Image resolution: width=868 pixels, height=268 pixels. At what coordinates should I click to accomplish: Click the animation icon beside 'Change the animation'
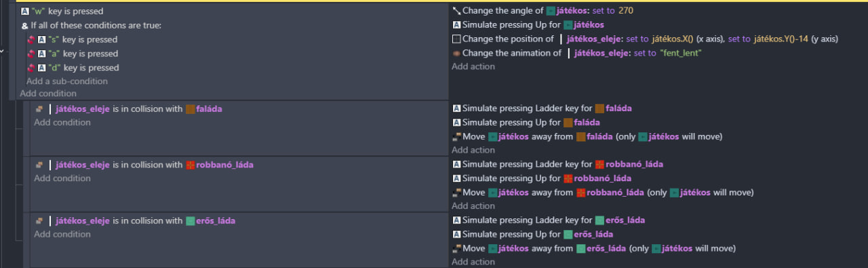point(456,53)
